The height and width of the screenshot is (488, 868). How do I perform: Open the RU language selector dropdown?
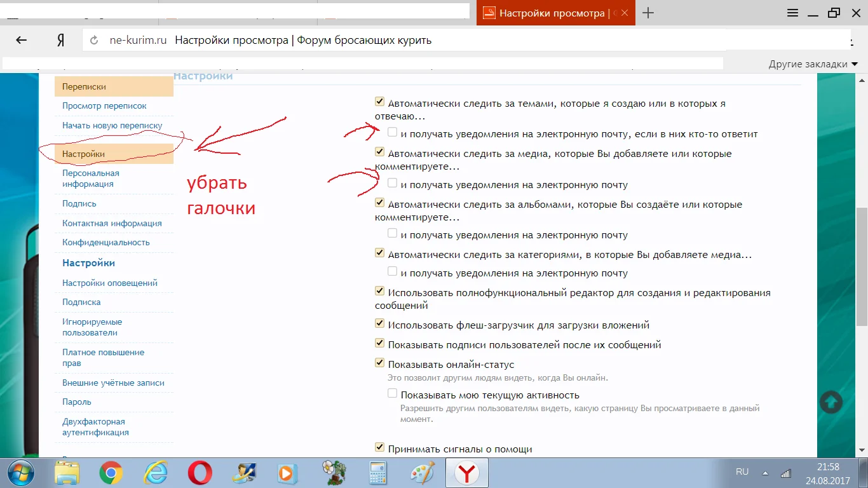742,471
